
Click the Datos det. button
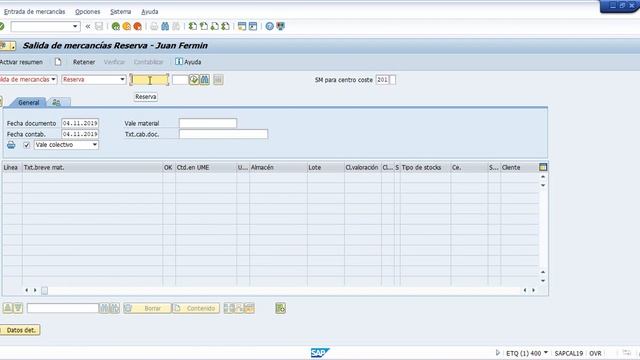point(20,330)
